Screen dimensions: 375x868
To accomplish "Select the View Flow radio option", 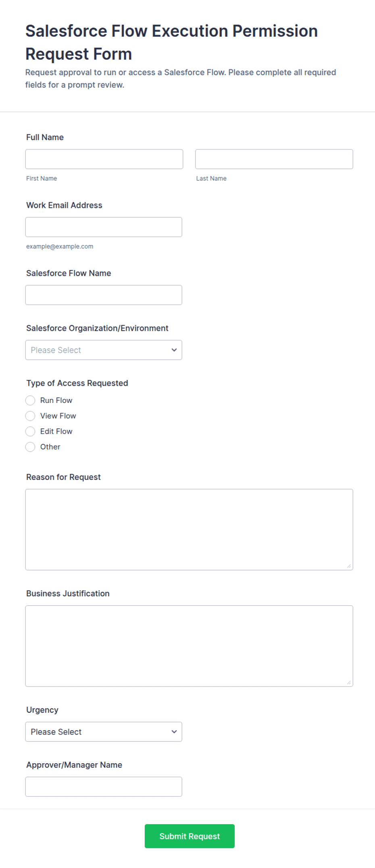I will tap(30, 416).
